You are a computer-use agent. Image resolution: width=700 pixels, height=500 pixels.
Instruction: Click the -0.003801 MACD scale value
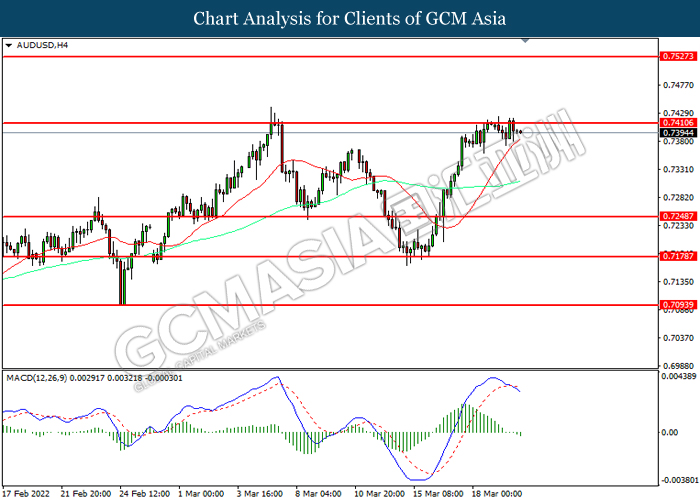point(679,480)
